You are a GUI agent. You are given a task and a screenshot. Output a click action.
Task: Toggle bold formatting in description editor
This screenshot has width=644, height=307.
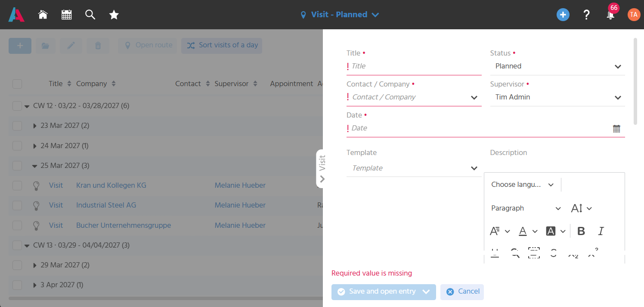[581, 231]
